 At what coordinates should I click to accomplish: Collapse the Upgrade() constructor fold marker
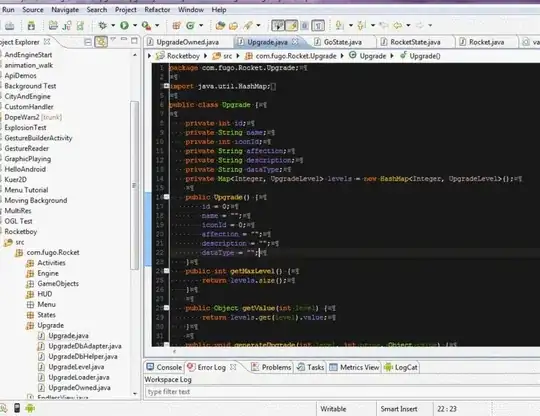[x=166, y=197]
